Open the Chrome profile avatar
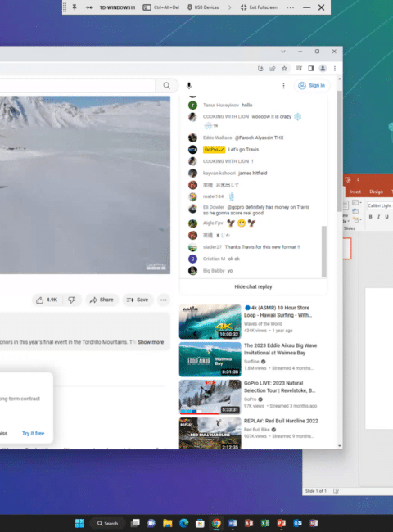393x532 pixels. 323,69
